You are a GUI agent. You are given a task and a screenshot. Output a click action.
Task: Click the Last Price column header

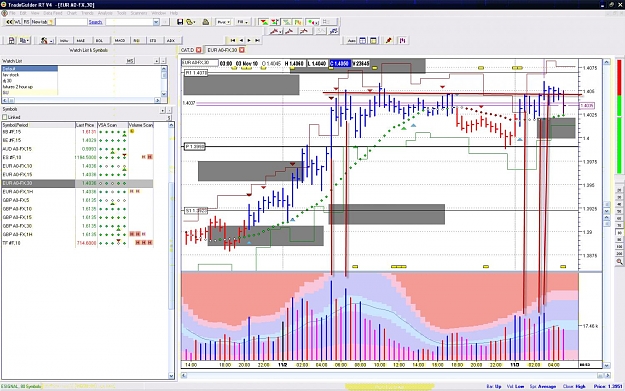click(x=86, y=125)
